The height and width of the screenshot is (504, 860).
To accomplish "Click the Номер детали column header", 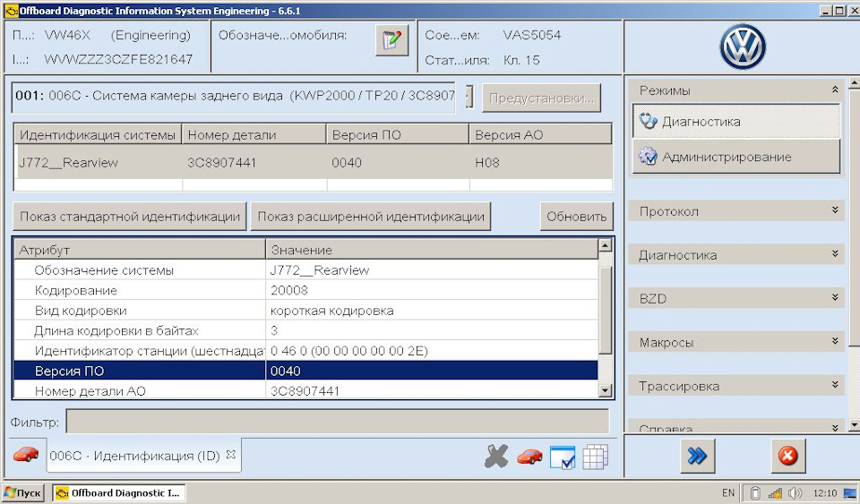I will coord(254,135).
